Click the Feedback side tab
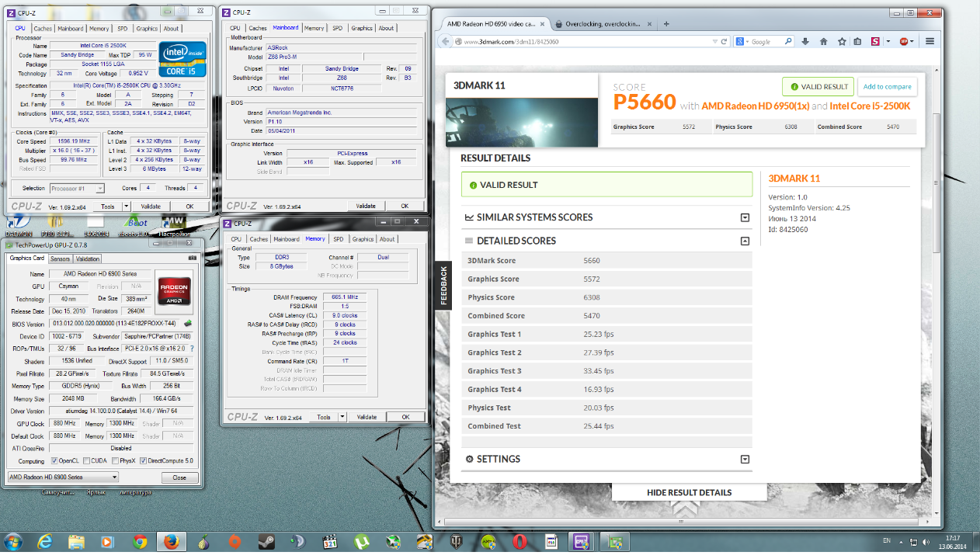The height and width of the screenshot is (559, 980). pyautogui.click(x=443, y=285)
